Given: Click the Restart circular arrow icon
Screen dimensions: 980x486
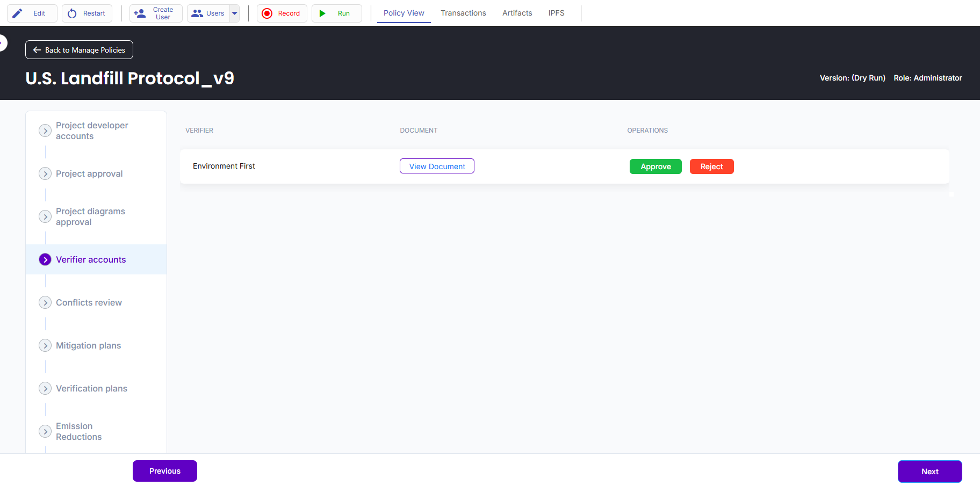Looking at the screenshot, I should pos(73,13).
